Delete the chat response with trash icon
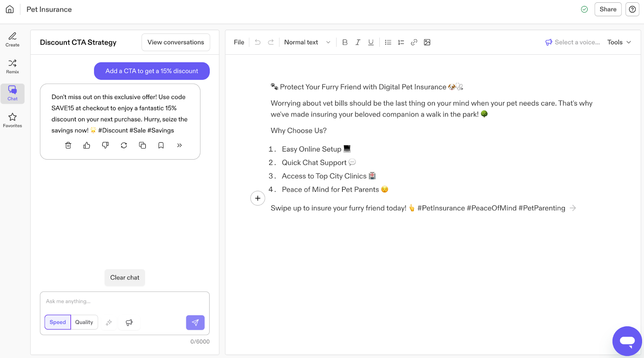 click(68, 145)
